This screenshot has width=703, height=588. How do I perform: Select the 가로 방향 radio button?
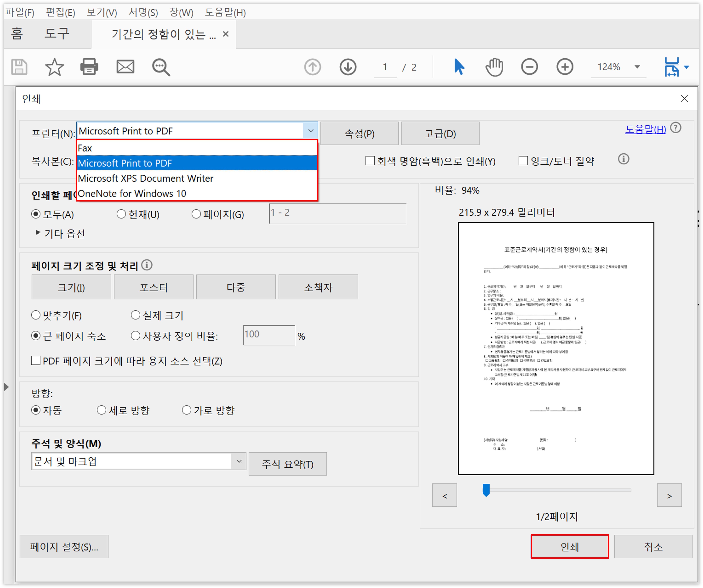click(x=186, y=410)
